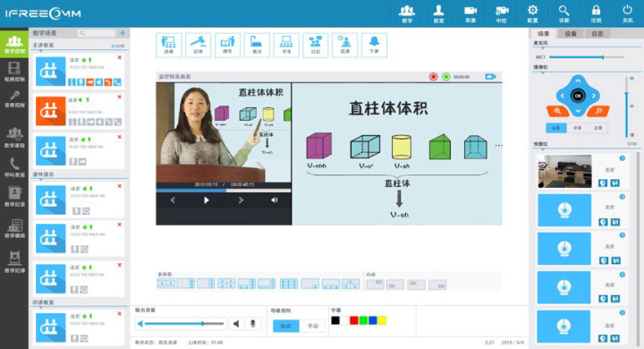
Task: Pan camera left with D-pad arrow
Action: click(x=562, y=96)
